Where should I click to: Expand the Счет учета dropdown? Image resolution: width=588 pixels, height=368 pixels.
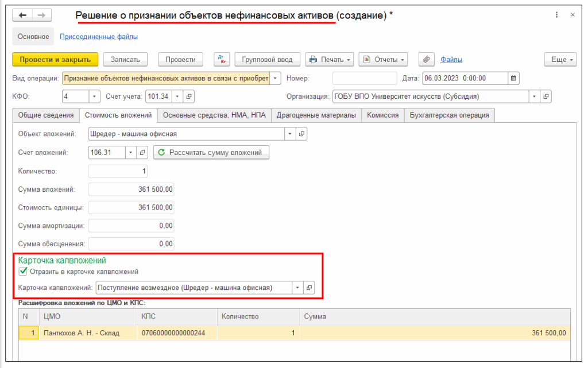click(x=177, y=96)
